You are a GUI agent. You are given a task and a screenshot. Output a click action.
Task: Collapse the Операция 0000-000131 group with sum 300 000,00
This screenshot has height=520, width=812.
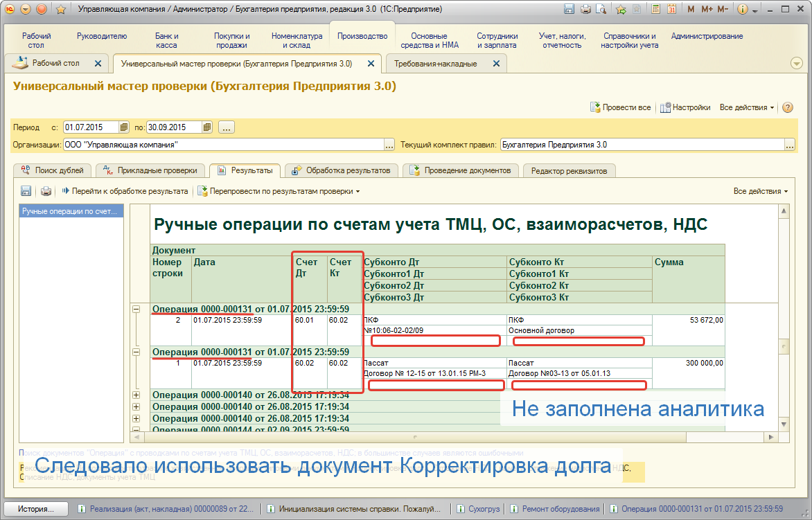tap(136, 352)
